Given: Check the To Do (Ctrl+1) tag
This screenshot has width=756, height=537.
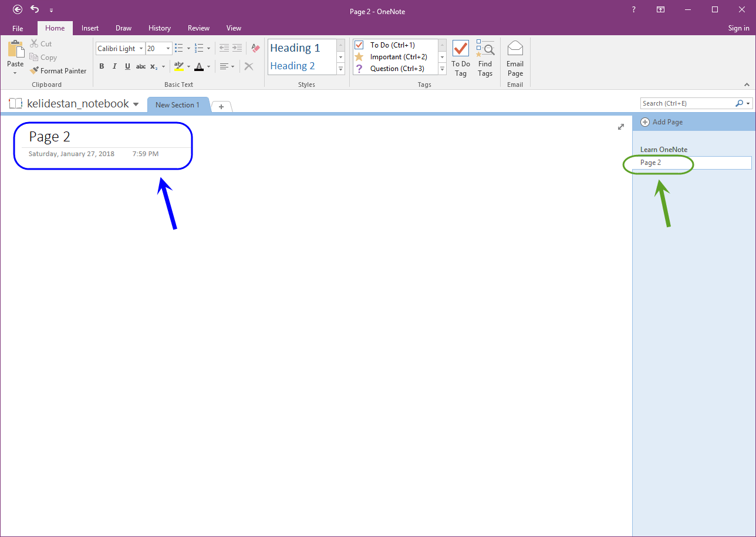Looking at the screenshot, I should pyautogui.click(x=396, y=45).
